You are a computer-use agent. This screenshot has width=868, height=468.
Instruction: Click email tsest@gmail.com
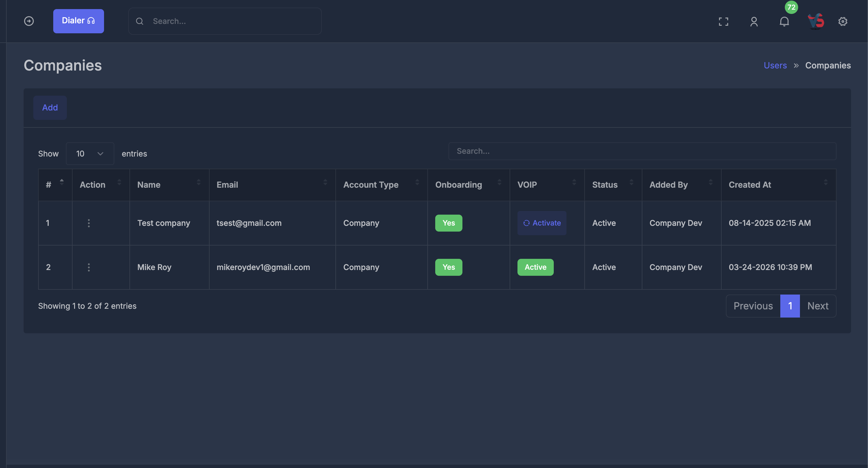pyautogui.click(x=249, y=223)
